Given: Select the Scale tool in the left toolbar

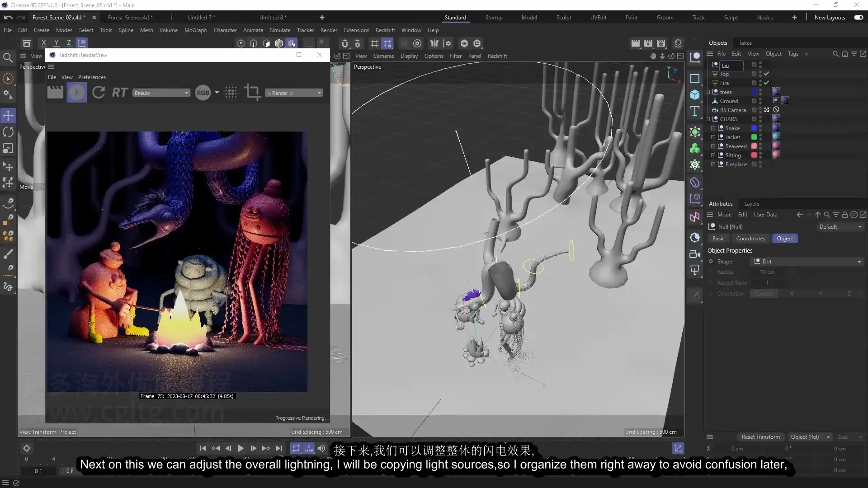Looking at the screenshot, I should point(8,148).
